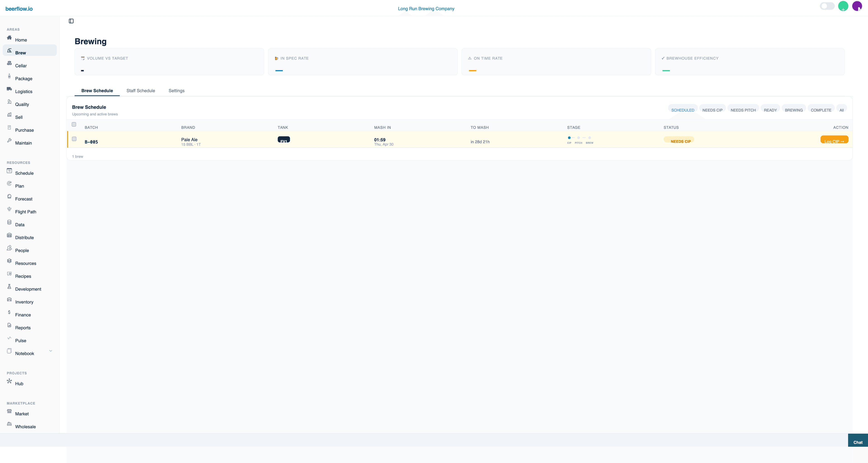Image resolution: width=868 pixels, height=463 pixels.
Task: Click the Market storefront icon
Action: pyautogui.click(x=9, y=411)
